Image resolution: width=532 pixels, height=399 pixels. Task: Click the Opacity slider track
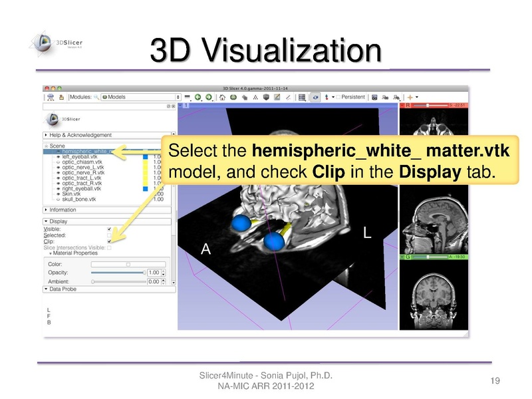point(117,273)
